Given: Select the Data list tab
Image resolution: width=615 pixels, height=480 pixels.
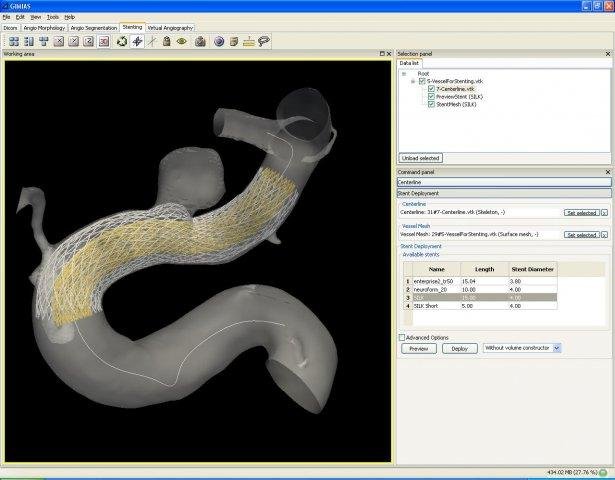Looking at the screenshot, I should [409, 63].
